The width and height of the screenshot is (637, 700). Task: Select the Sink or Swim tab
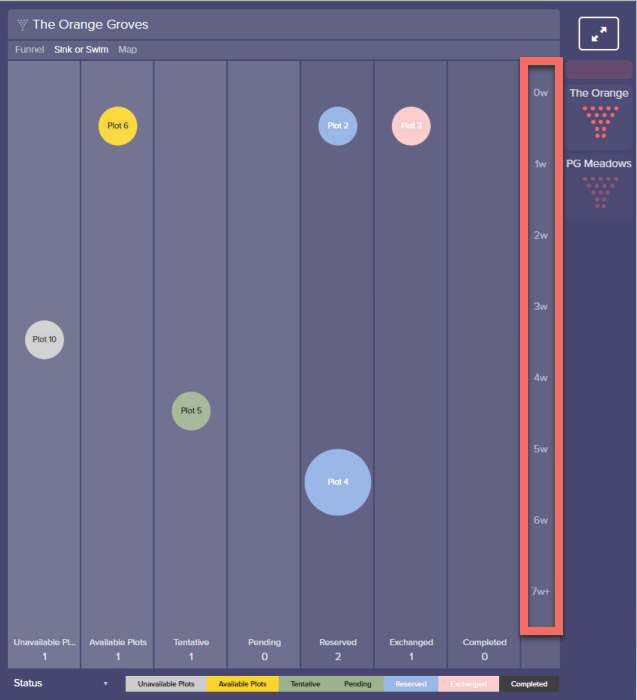[81, 50]
